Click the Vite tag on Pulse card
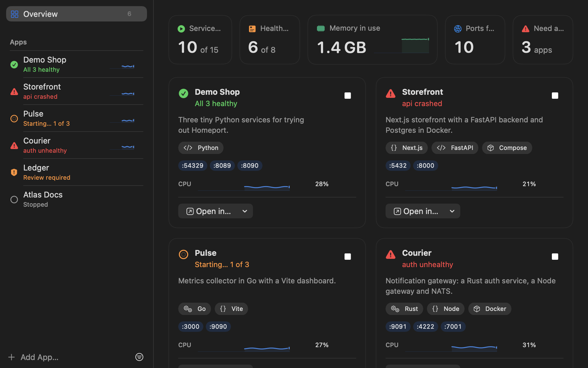 (x=231, y=309)
